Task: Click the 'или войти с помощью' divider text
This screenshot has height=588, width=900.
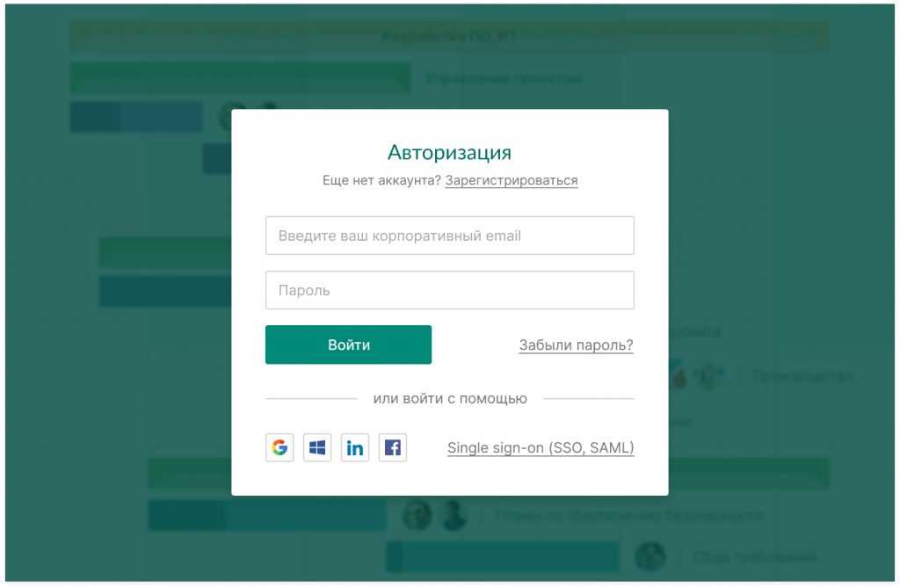Action: pyautogui.click(x=450, y=398)
